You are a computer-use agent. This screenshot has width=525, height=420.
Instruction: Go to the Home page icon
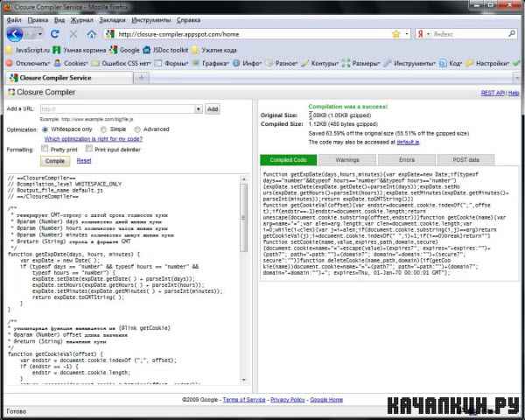tap(91, 34)
